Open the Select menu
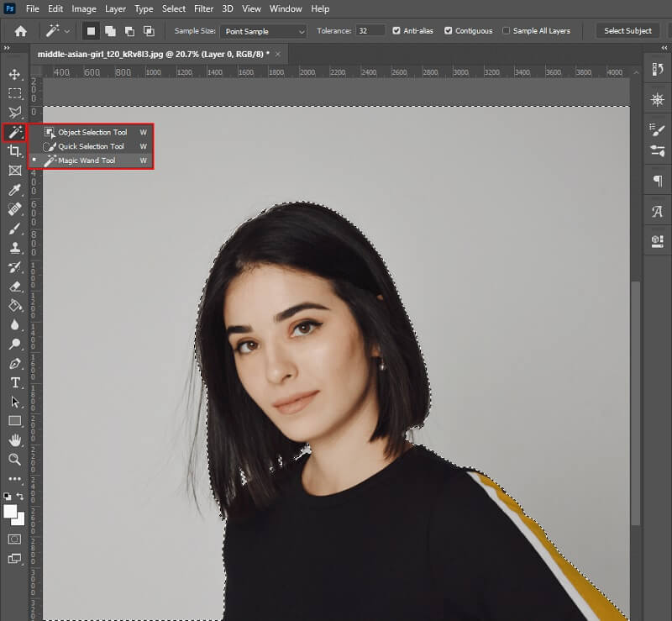Screen dimensions: 672x621 173,8
